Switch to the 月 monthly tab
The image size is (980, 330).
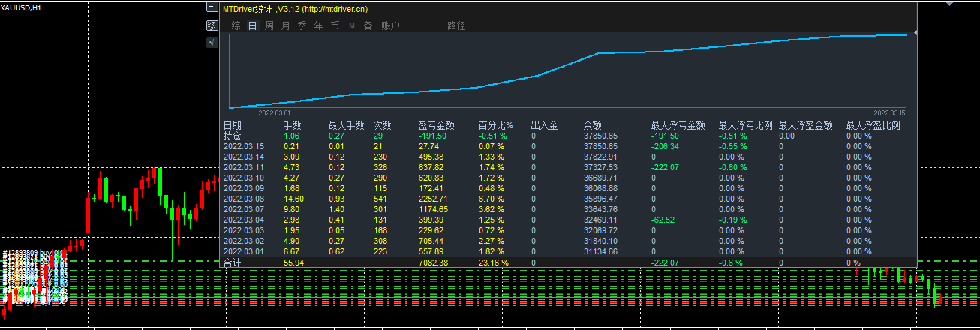[285, 25]
